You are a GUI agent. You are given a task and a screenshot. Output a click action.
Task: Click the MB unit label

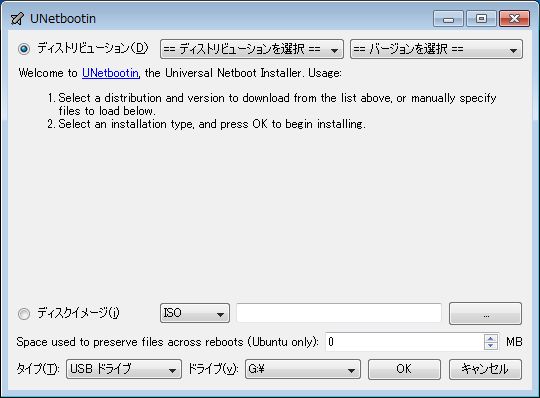(514, 342)
